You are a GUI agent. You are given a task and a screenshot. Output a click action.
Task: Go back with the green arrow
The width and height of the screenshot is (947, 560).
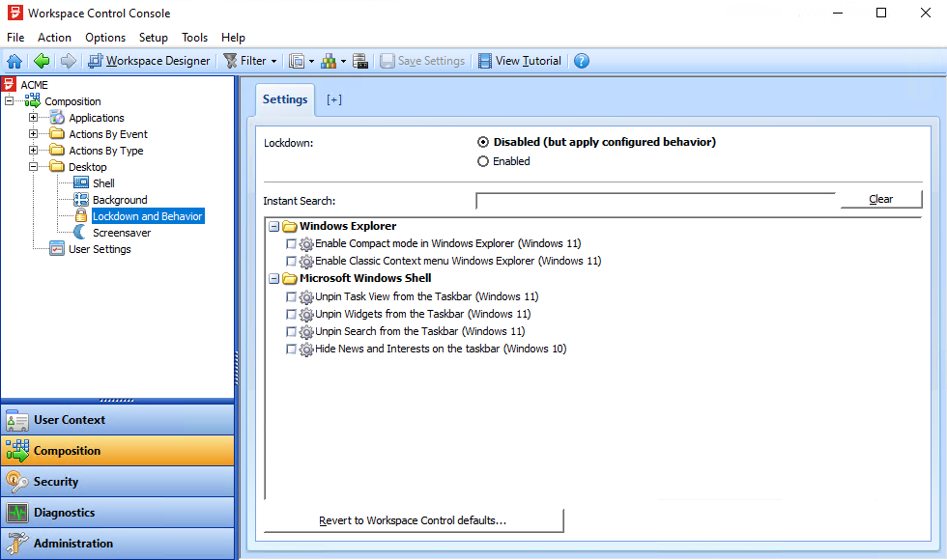(42, 61)
